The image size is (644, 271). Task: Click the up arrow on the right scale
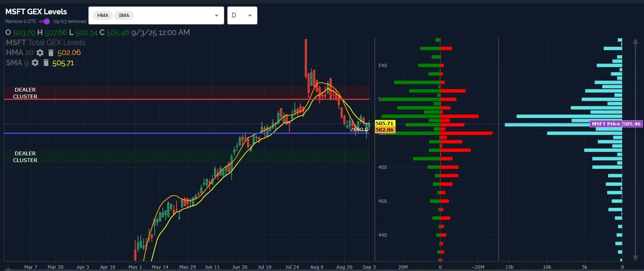[x=635, y=41]
